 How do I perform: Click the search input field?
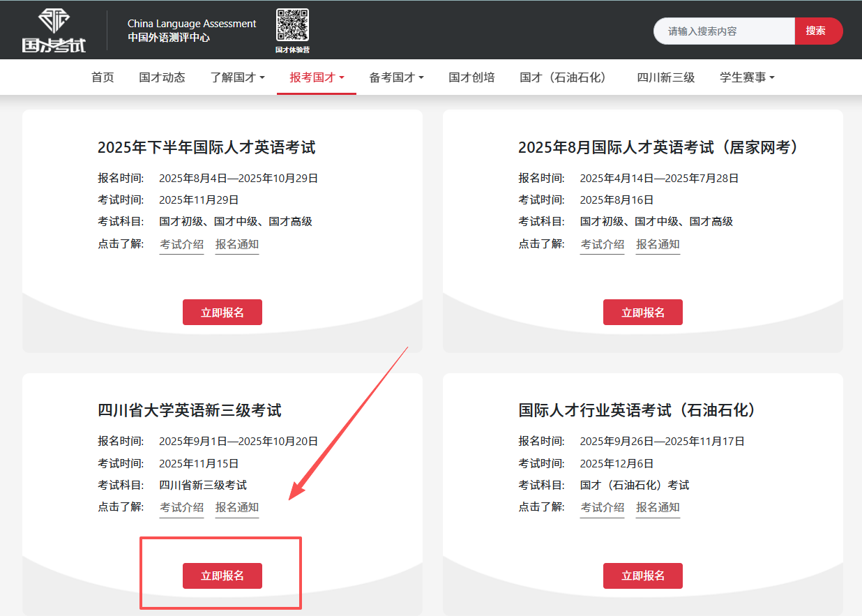722,31
